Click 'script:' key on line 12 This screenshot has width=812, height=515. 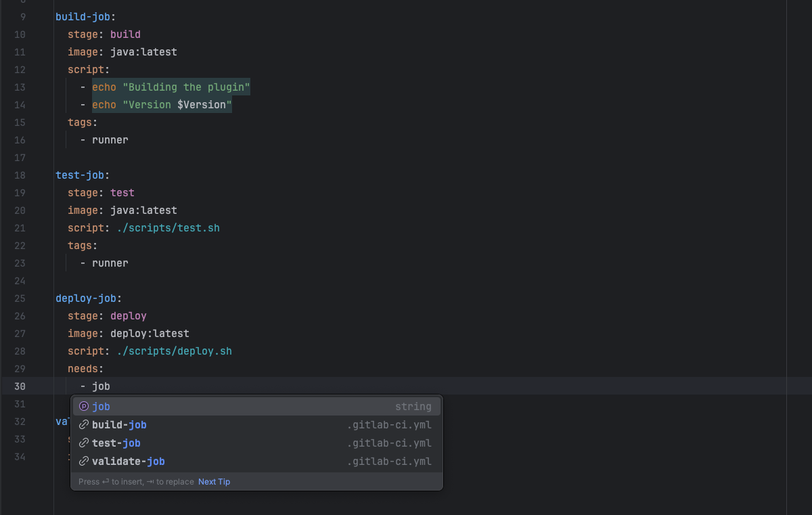point(88,70)
